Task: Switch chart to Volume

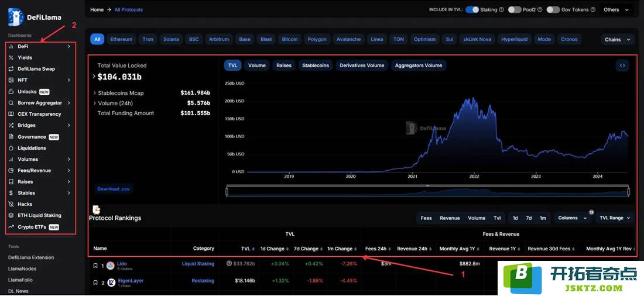Action: (256, 66)
